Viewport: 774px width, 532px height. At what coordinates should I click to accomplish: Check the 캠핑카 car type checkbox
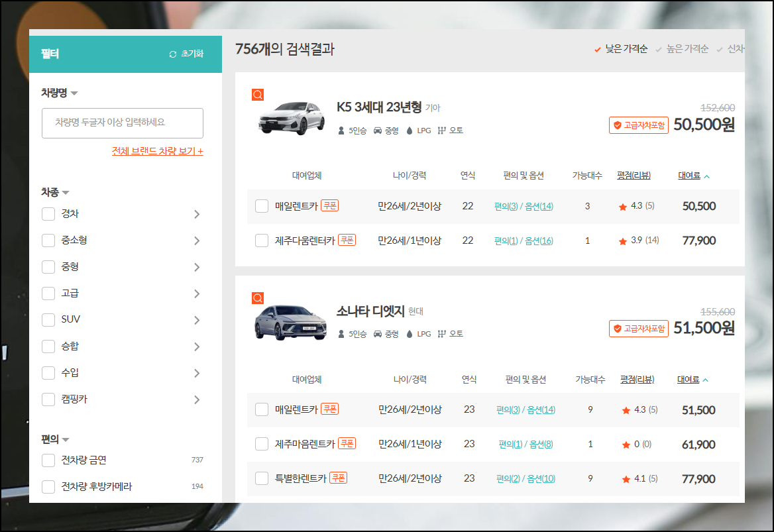pyautogui.click(x=48, y=399)
